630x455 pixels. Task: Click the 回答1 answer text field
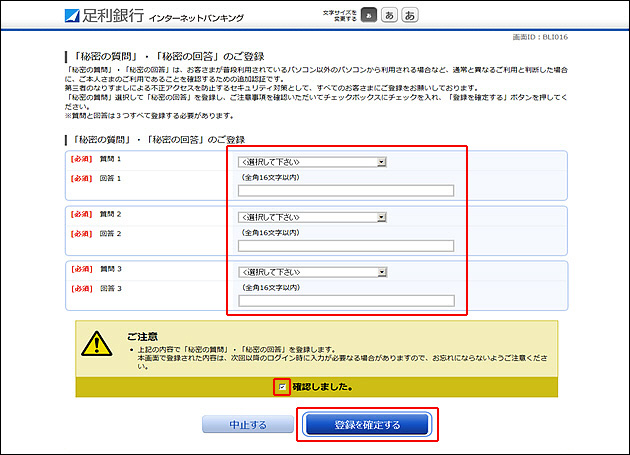click(346, 190)
